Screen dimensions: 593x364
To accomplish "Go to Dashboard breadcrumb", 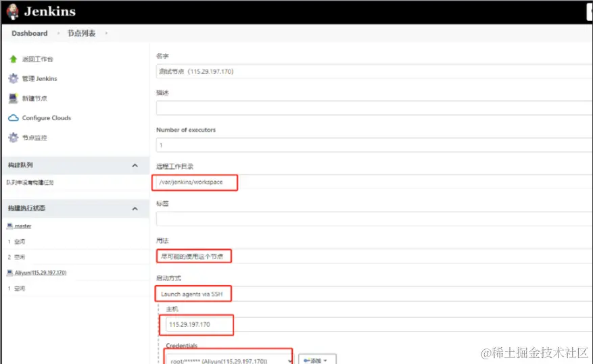I will tap(30, 33).
